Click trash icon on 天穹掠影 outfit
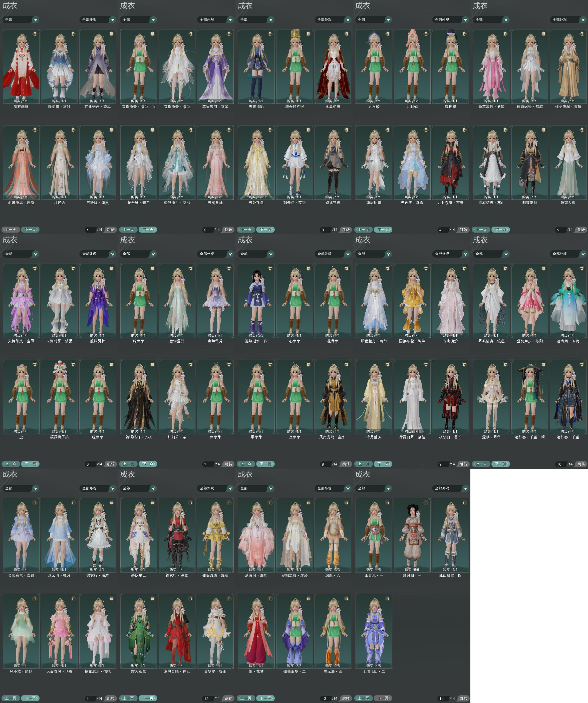588x703 pixels. click(x=270, y=34)
